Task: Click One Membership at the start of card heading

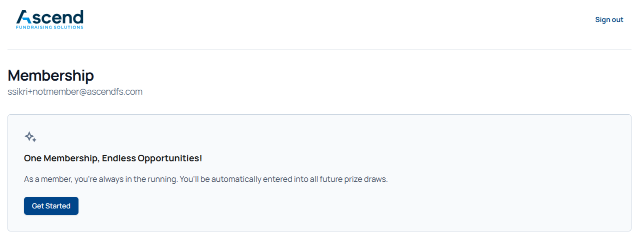Action: 61,158
